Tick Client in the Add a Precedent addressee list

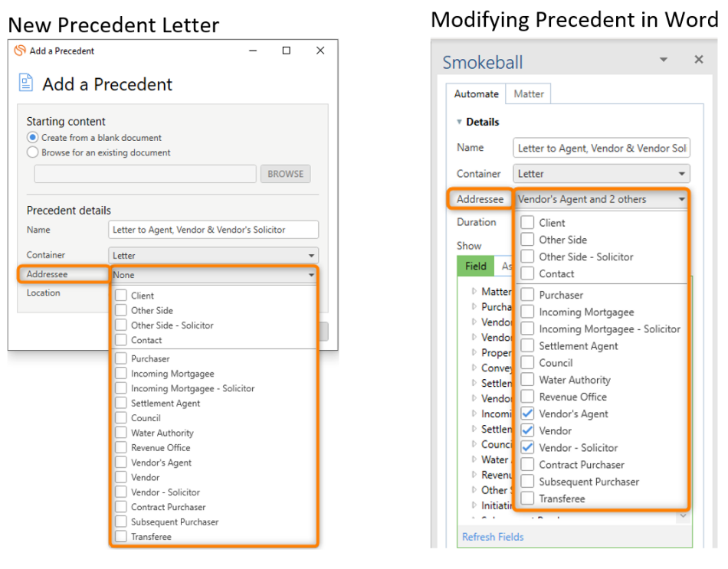[121, 295]
